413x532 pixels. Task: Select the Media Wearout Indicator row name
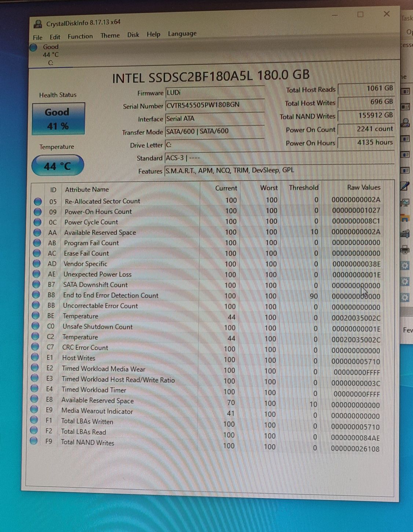[x=97, y=411]
